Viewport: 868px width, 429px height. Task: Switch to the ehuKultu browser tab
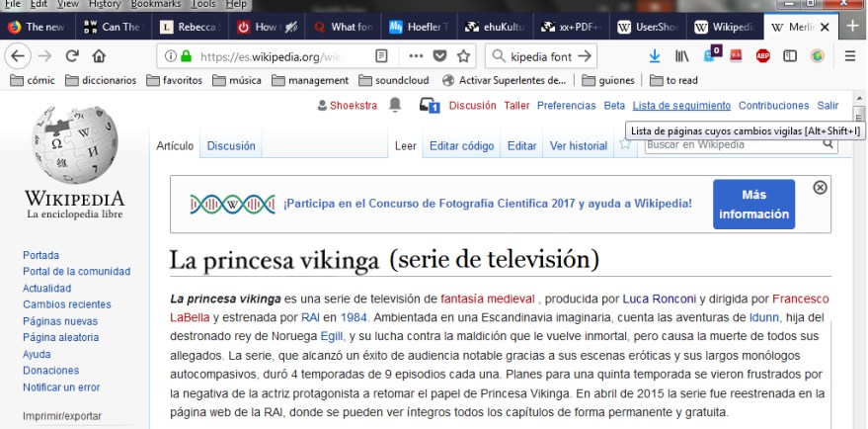[496, 27]
